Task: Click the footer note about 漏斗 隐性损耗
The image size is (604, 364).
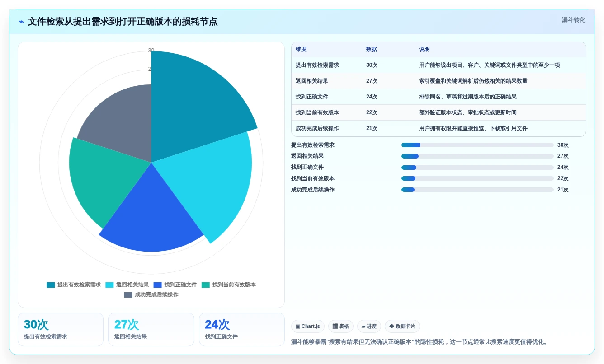Action: 420,342
